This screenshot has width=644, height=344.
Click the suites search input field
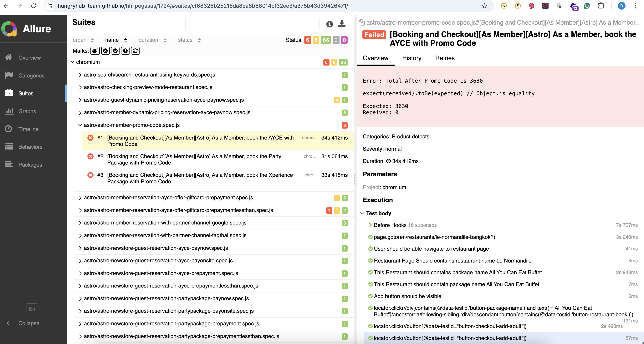click(252, 24)
